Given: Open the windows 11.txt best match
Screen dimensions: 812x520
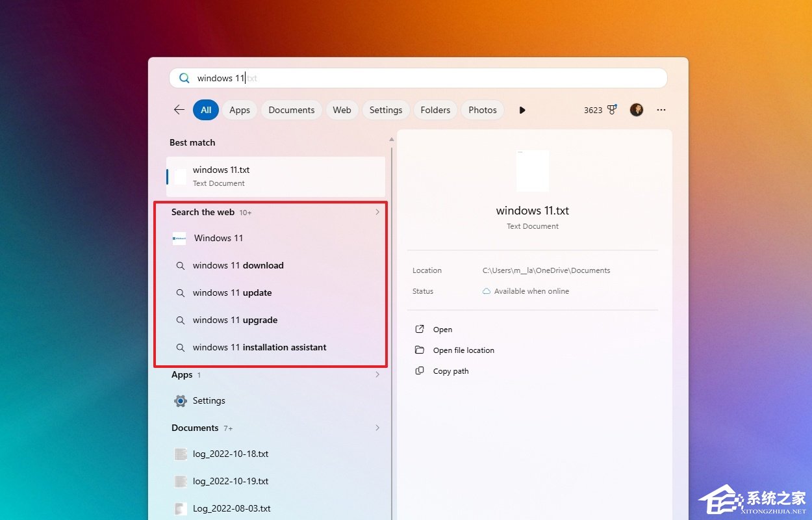Looking at the screenshot, I should pos(276,176).
